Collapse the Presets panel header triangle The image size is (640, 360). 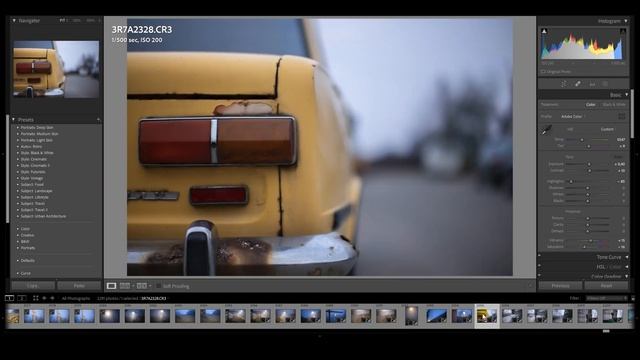click(13, 120)
